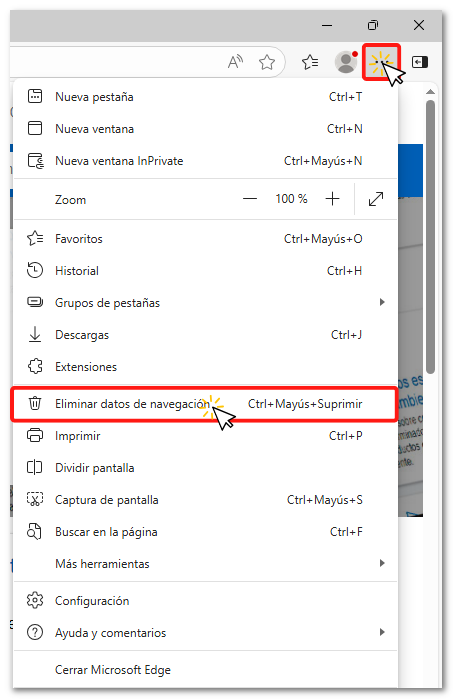Click the scrollbar up arrow

[430, 92]
